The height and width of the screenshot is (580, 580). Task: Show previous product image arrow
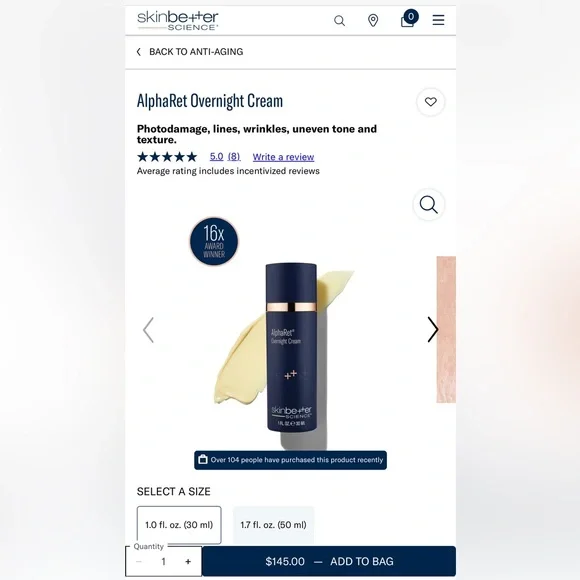tap(148, 330)
